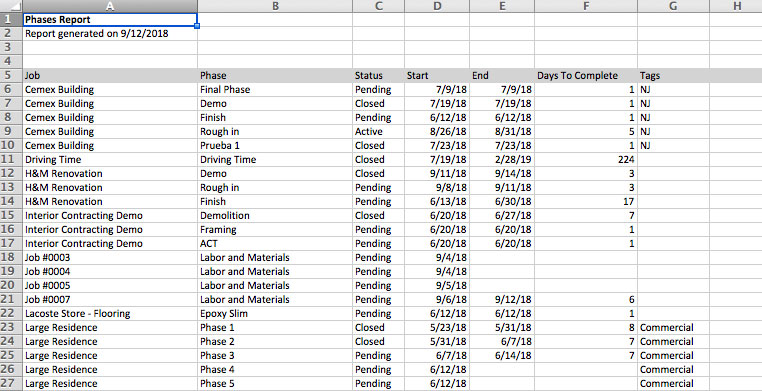
Task: Click the Report generated on 9/12/2018 cell
Action: [x=110, y=34]
